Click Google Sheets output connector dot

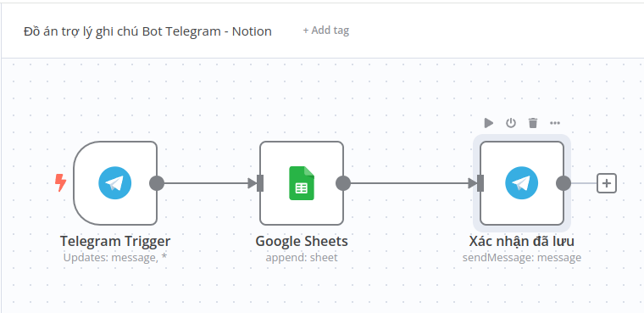tap(343, 183)
